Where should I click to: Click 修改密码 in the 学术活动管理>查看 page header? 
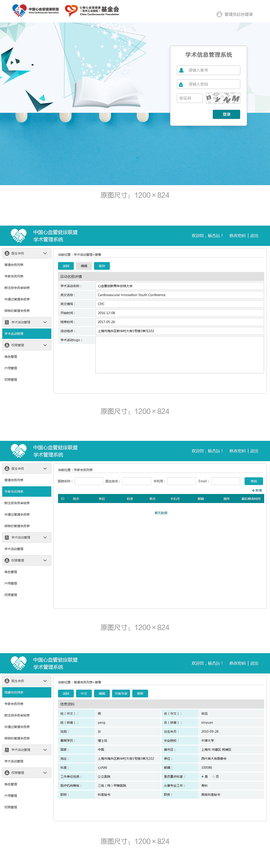click(237, 236)
